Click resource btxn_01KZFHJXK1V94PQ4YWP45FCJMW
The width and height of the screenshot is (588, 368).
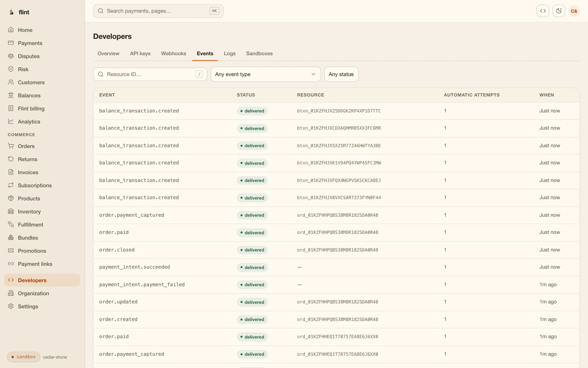coord(339,163)
